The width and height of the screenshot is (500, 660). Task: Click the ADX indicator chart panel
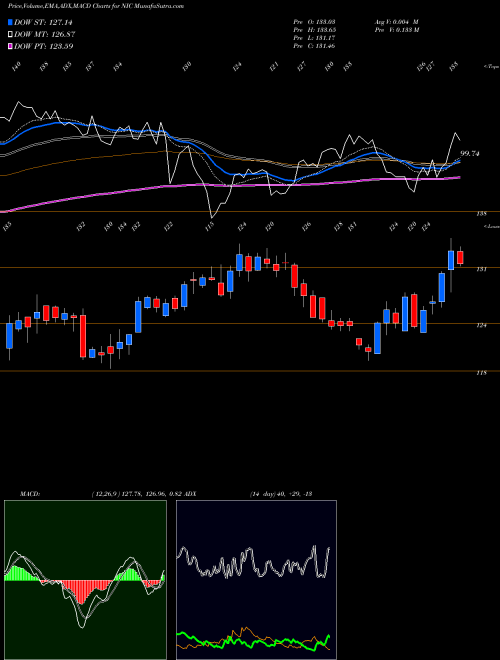click(x=256, y=580)
